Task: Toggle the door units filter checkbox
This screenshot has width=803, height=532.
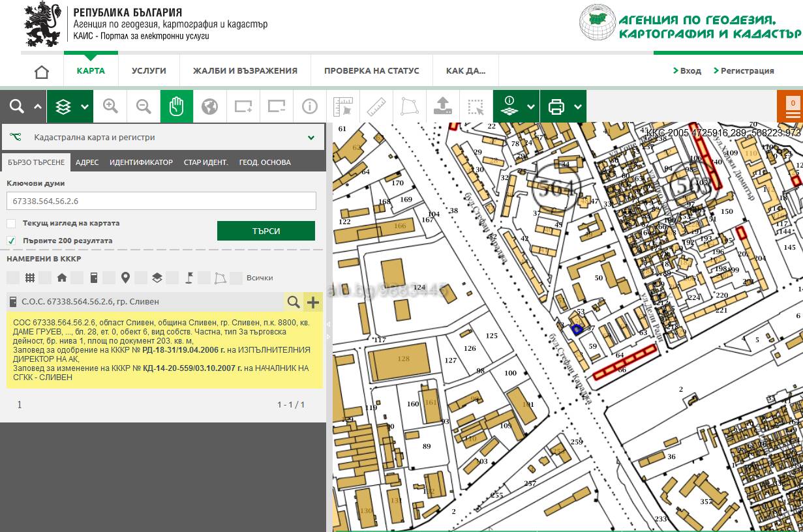Action: click(77, 278)
